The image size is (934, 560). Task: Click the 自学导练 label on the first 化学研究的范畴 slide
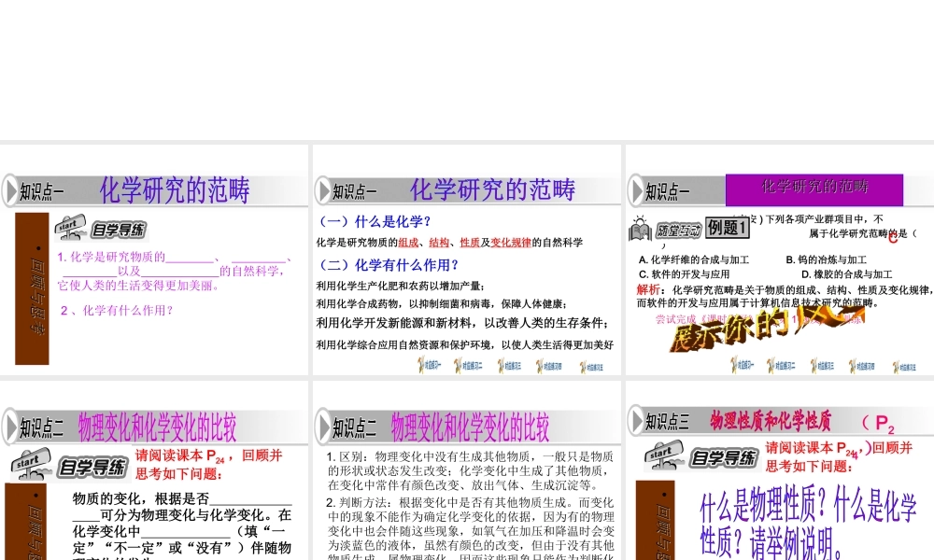[119, 230]
